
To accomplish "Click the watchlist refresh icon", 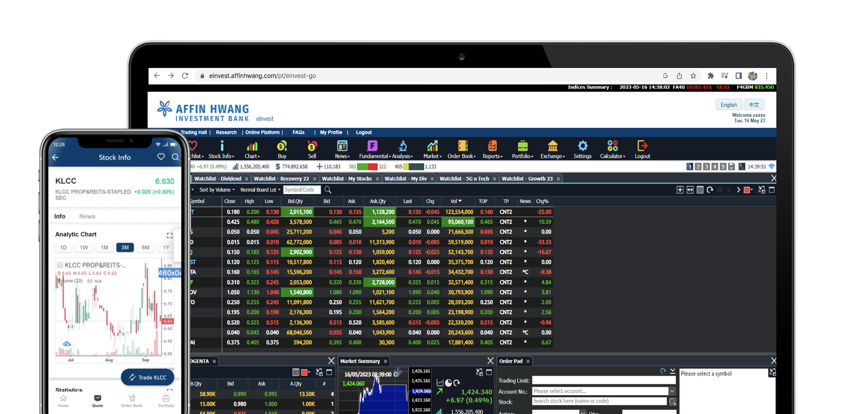I will pos(710,190).
